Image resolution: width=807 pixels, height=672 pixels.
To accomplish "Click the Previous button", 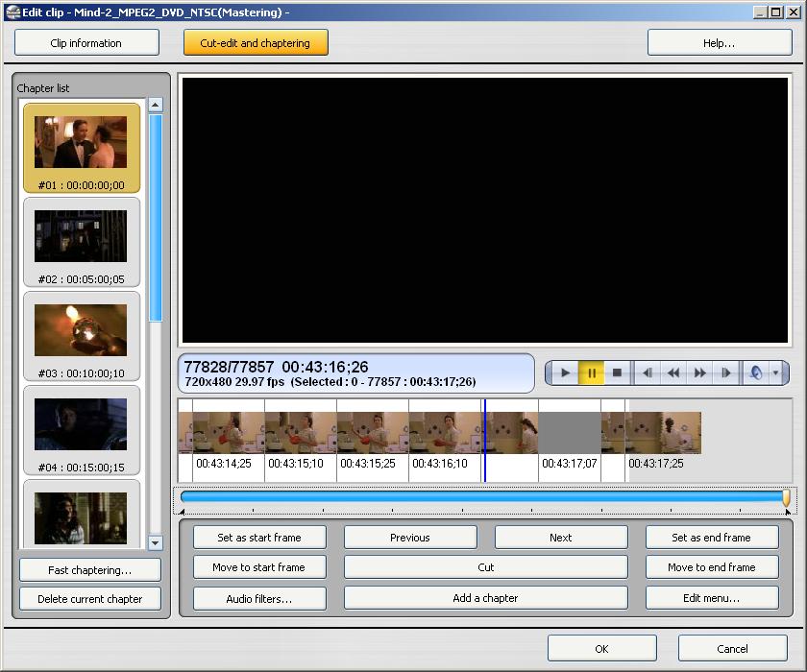I will (410, 538).
